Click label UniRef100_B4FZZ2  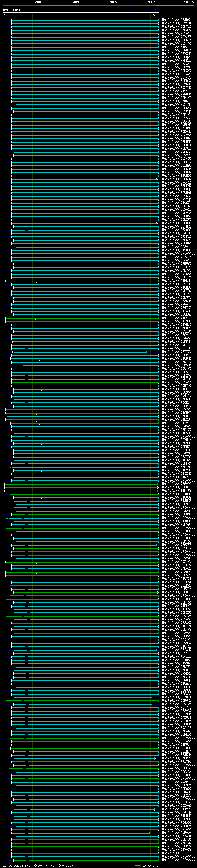coord(177,47)
